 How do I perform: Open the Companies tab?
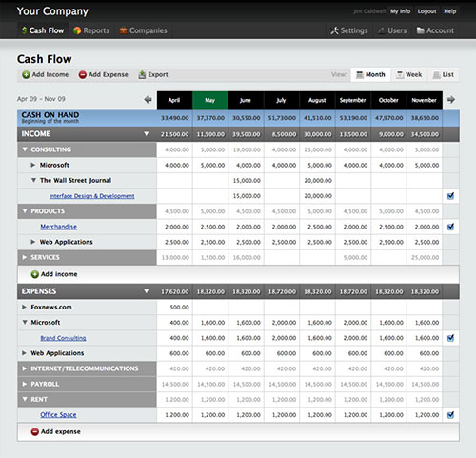(144, 30)
